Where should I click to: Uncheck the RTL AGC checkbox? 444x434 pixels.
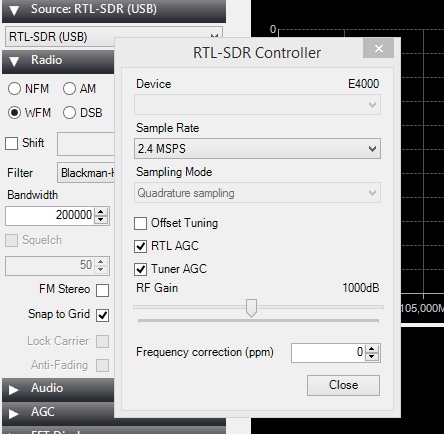click(140, 246)
